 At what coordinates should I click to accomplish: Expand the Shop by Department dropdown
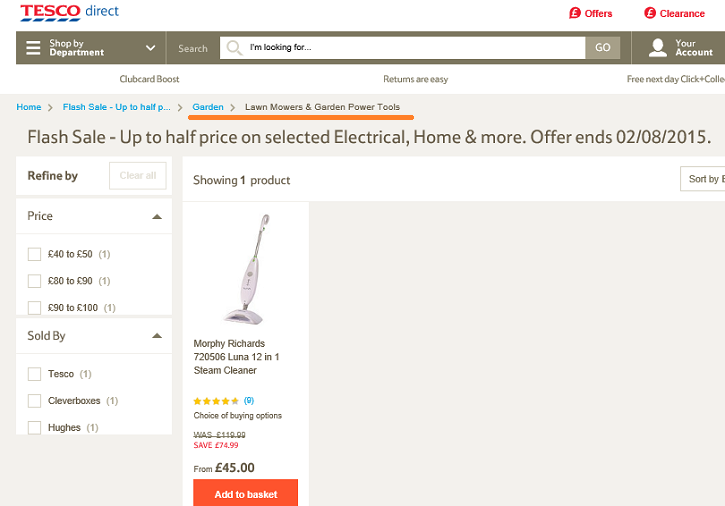[151, 48]
